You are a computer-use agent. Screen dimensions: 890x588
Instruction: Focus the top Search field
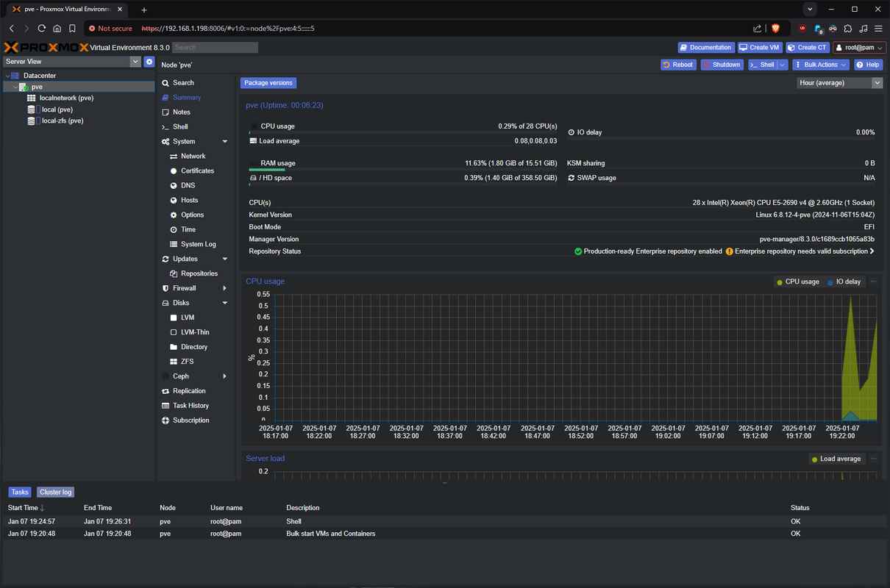[215, 48]
